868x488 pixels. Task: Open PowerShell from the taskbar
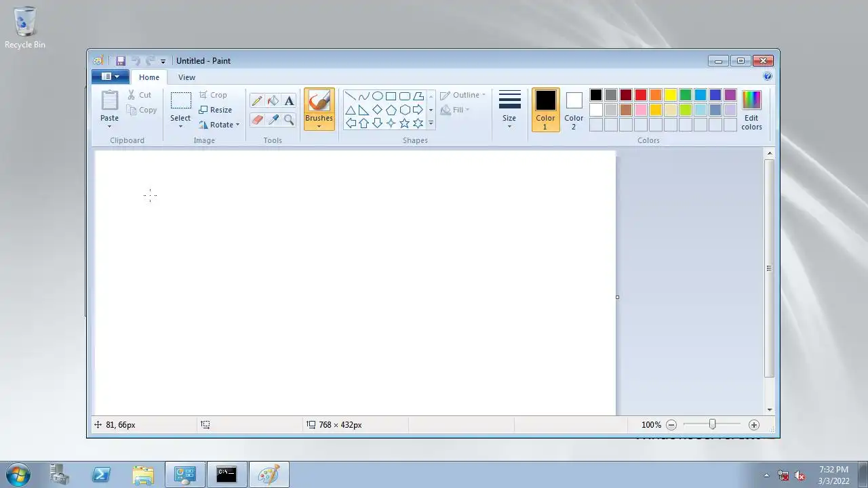tap(101, 474)
